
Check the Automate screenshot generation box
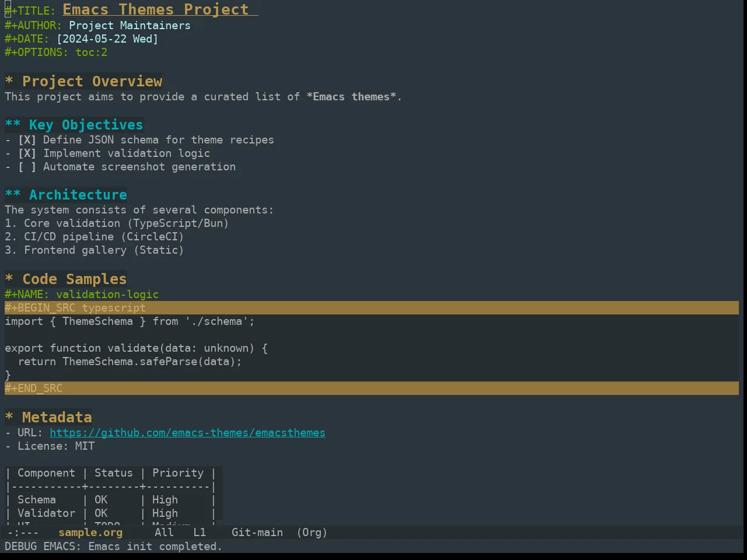[27, 167]
